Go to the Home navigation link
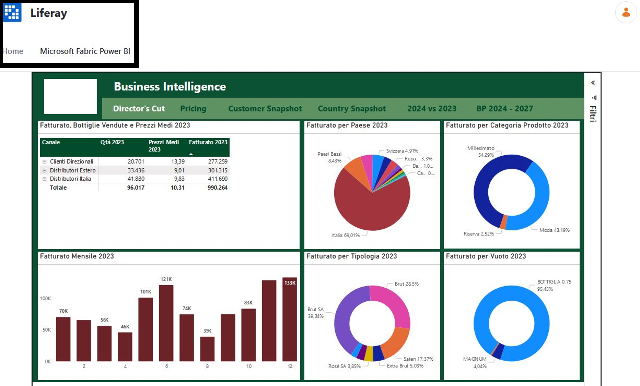 click(13, 51)
